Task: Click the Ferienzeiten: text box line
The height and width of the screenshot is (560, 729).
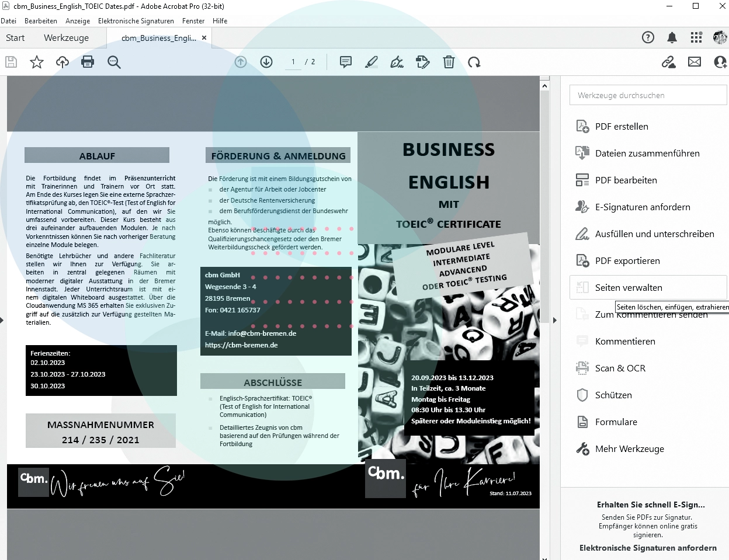Action: click(x=50, y=353)
